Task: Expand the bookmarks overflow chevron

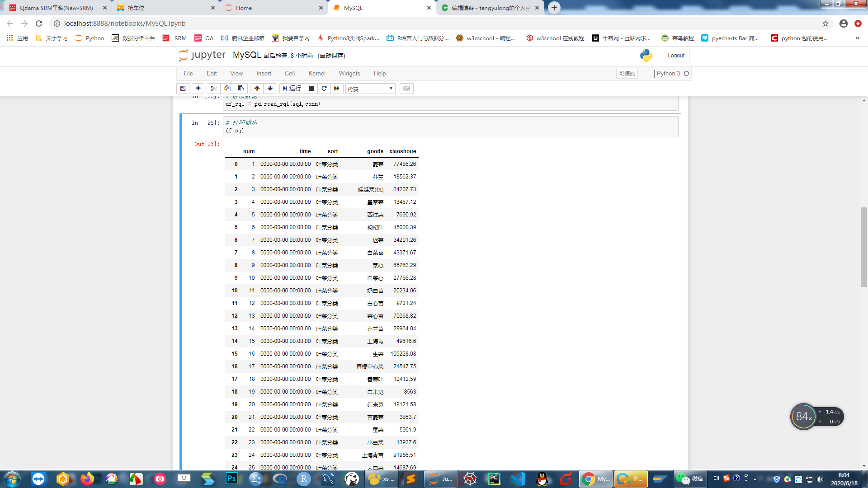Action: 857,38
